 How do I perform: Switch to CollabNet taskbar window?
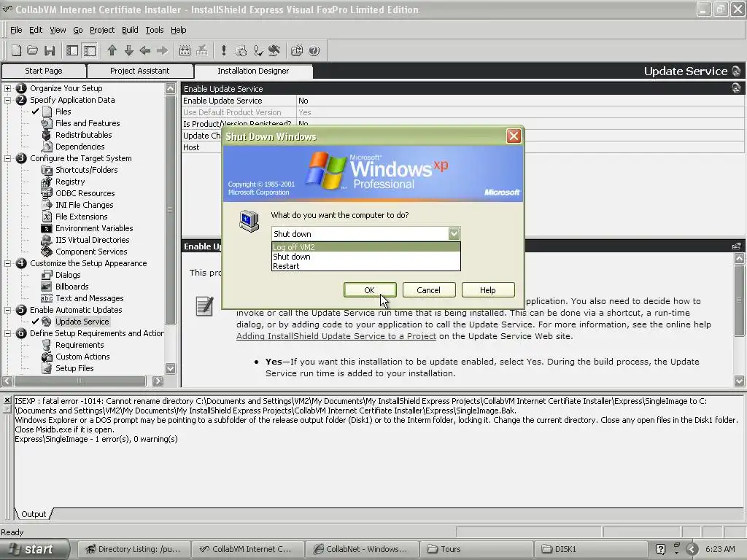362,549
